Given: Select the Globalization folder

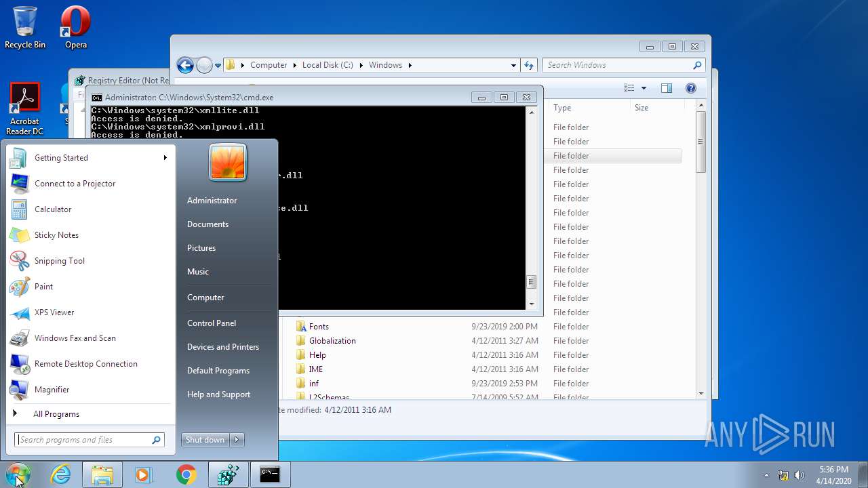Looking at the screenshot, I should point(332,341).
